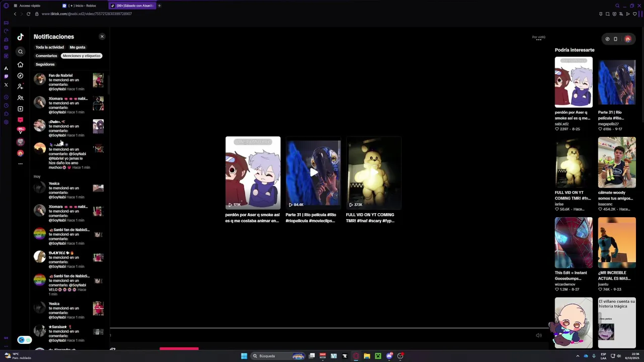Switch to the Inicio - Roblox browser tab
The height and width of the screenshot is (362, 644).
83,6
